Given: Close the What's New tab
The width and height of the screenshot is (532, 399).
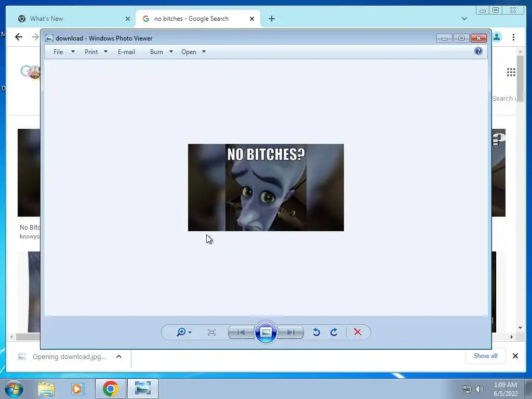Looking at the screenshot, I should coord(128,19).
